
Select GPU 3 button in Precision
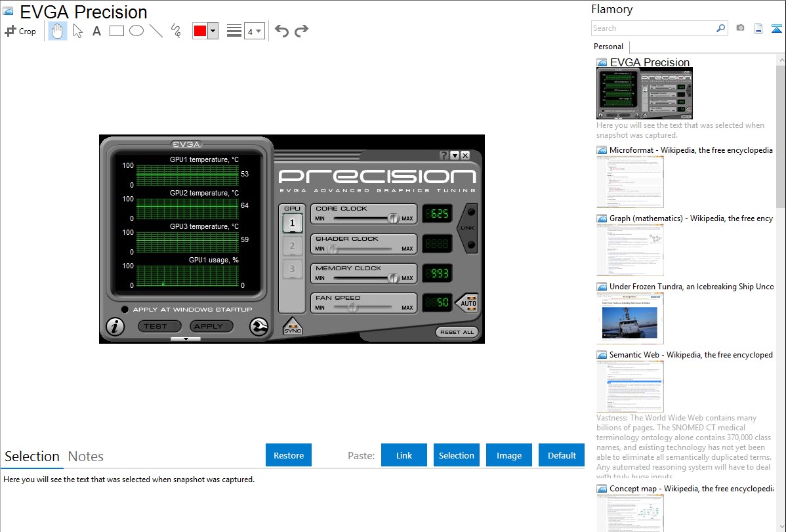(x=292, y=269)
